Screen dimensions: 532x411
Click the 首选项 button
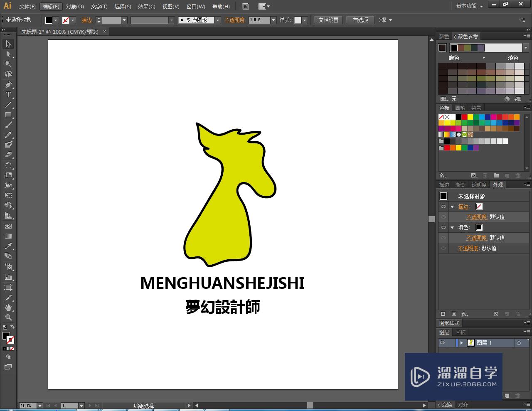360,20
